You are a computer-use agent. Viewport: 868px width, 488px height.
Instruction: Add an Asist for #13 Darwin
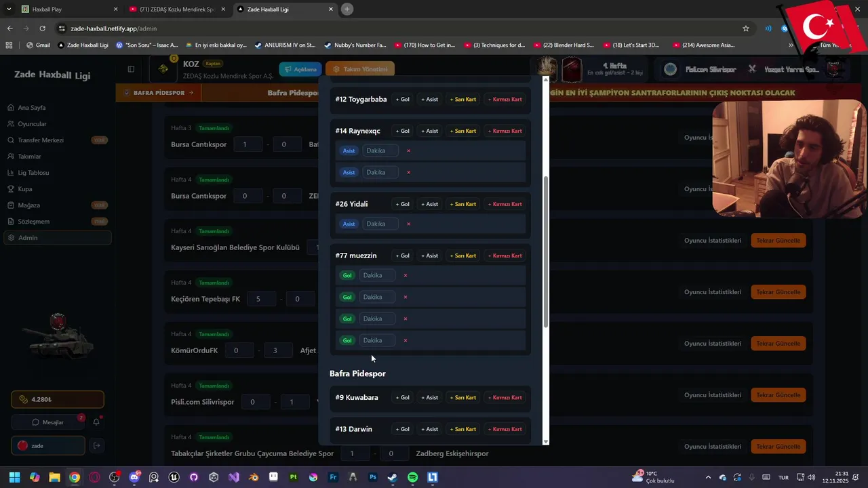point(430,429)
